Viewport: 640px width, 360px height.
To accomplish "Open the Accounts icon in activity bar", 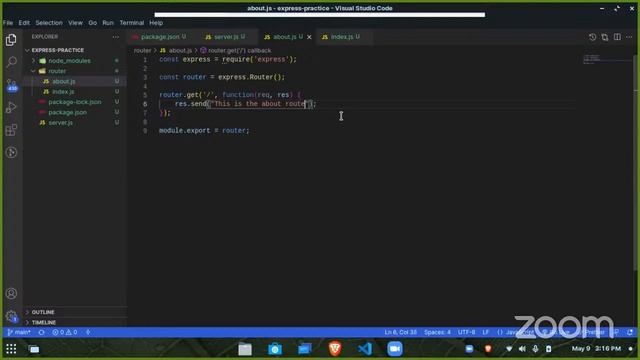I will pos(11,293).
